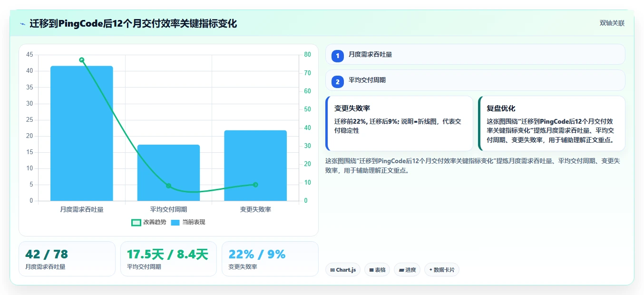
Task: Click the 月度需求吞吐量 axis label
Action: point(82,209)
